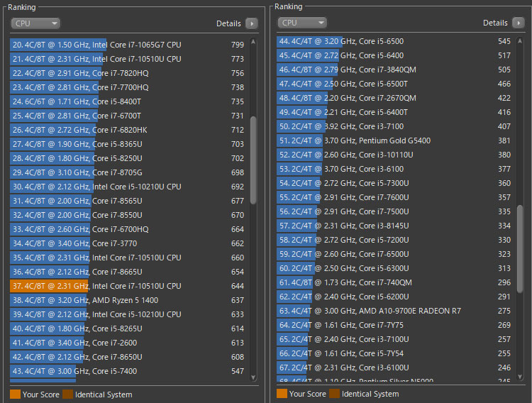The width and height of the screenshot is (532, 403).
Task: Select rank 25 Core i7-6700T row
Action: (128, 116)
